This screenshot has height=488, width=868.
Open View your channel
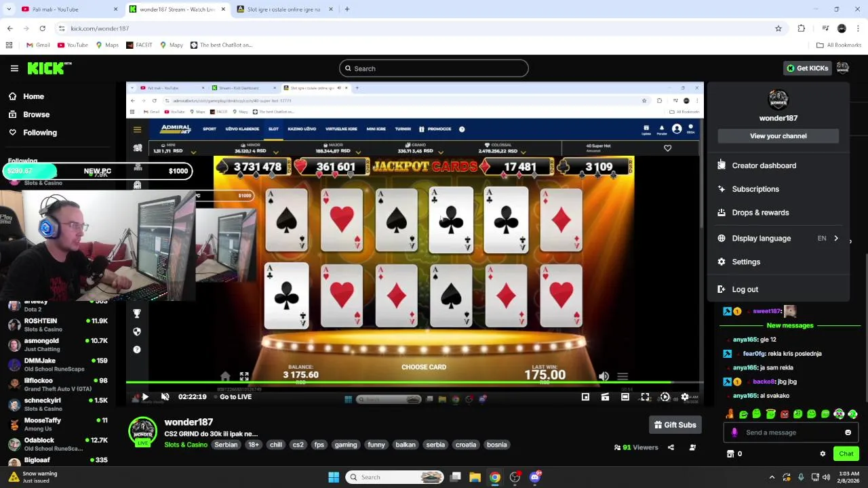pyautogui.click(x=778, y=136)
